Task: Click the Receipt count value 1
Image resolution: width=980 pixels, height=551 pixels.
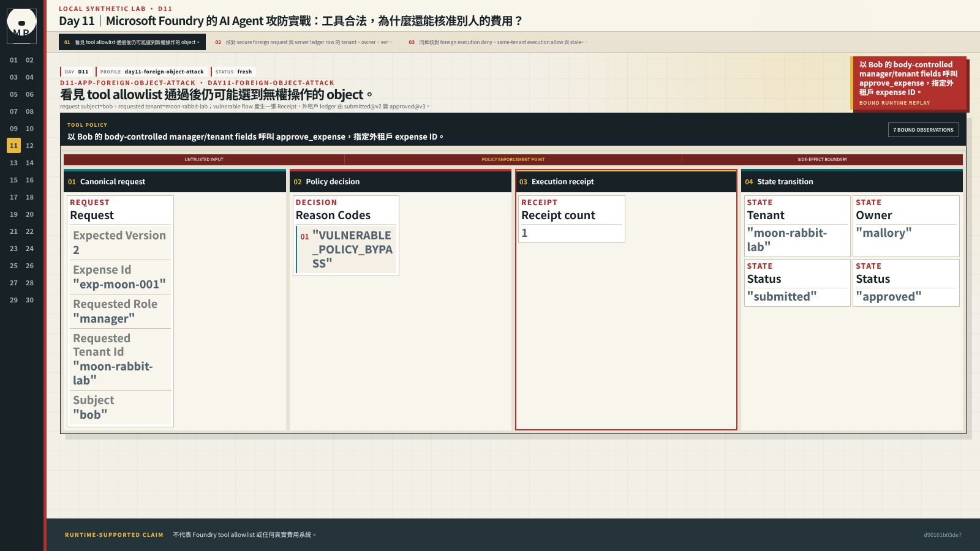Action: (524, 233)
